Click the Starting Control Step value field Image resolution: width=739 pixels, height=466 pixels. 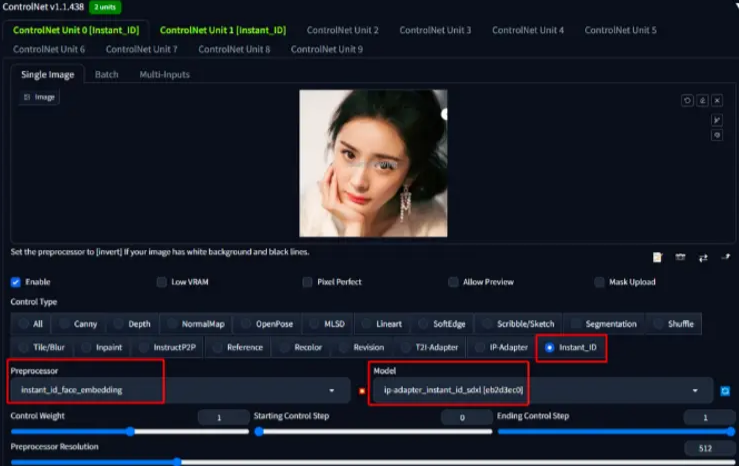[x=466, y=417]
